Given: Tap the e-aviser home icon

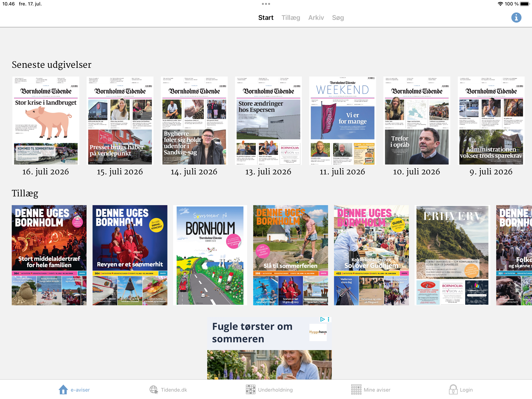Looking at the screenshot, I should pos(63,389).
